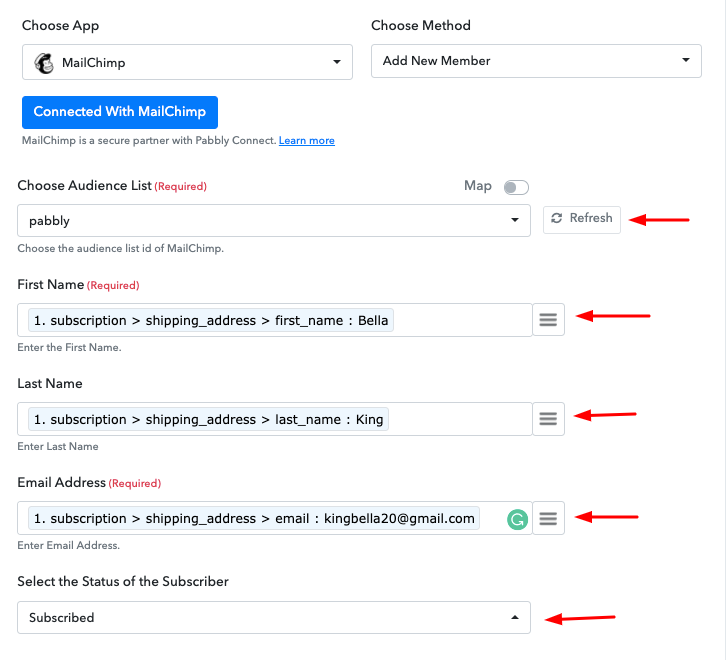
Task: Expand the pabbly audience list dropdown
Action: point(274,220)
